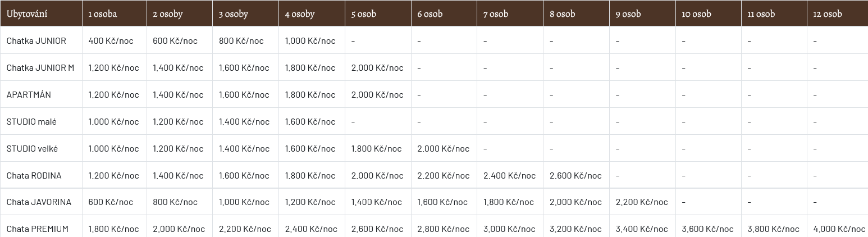
Task: Click the 9 osob column header
Action: point(628,14)
